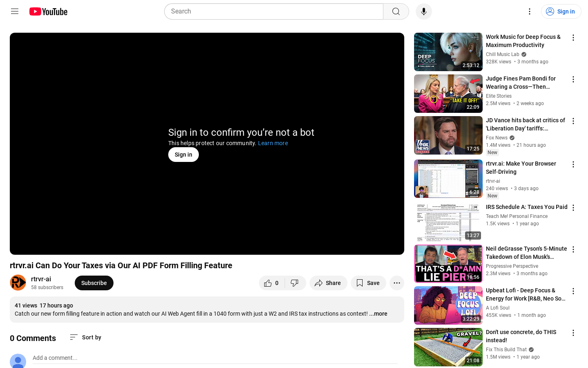Open options for Don't use concrete video
This screenshot has height=368, width=588.
[x=573, y=333]
